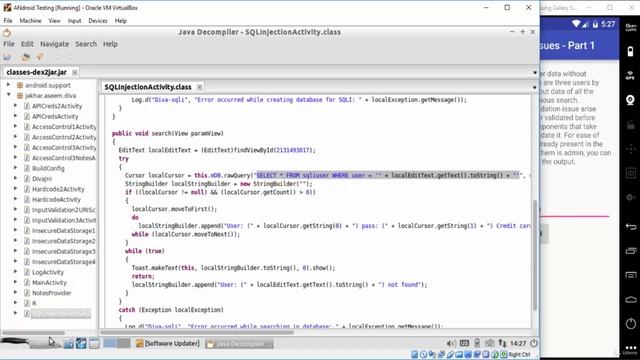Viewport: 640px width, 360px height.
Task: Click the jakhar.aseem.diva package icon
Action: 20,96
